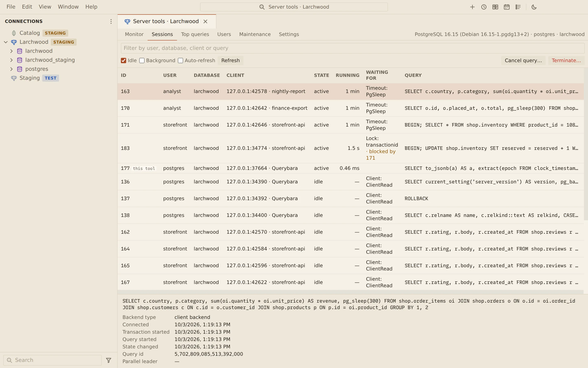
Task: Collapse the Larchwood connection tree
Action: pyautogui.click(x=6, y=42)
